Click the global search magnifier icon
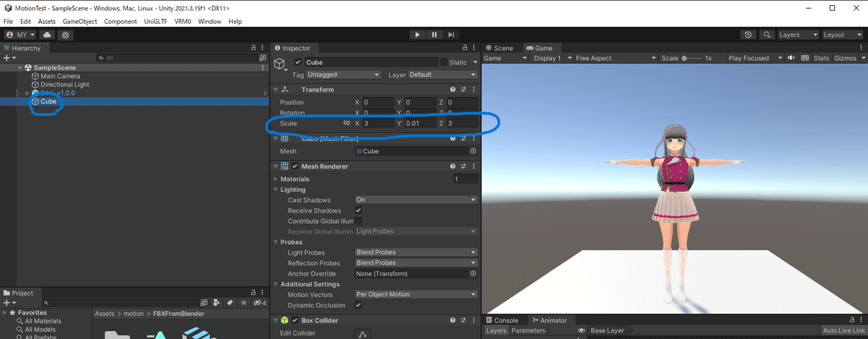868x339 pixels. tap(765, 35)
